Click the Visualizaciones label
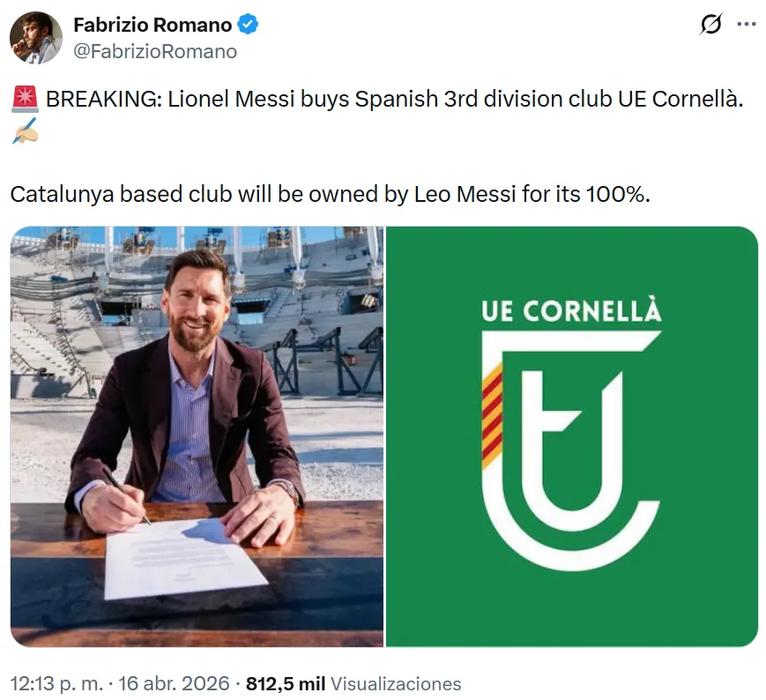Image resolution: width=766 pixels, height=700 pixels. point(396,683)
